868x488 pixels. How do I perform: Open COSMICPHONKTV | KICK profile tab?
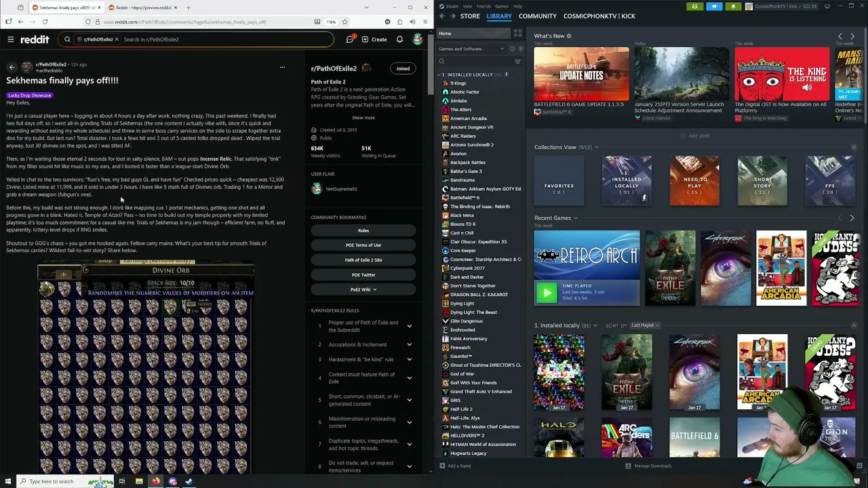(599, 16)
